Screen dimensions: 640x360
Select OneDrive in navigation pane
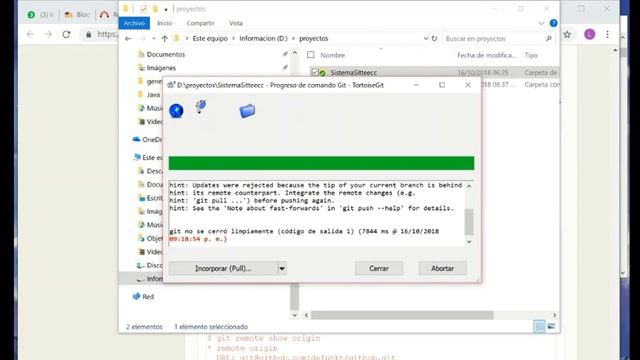pyautogui.click(x=152, y=140)
